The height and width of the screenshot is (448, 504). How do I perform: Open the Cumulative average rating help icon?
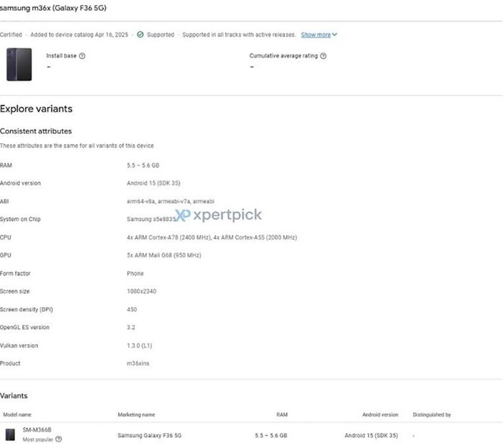click(323, 56)
